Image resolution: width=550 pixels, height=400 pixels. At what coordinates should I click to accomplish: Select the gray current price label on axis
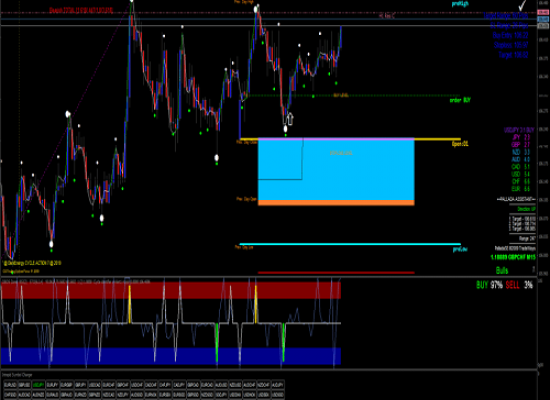[x=543, y=26]
